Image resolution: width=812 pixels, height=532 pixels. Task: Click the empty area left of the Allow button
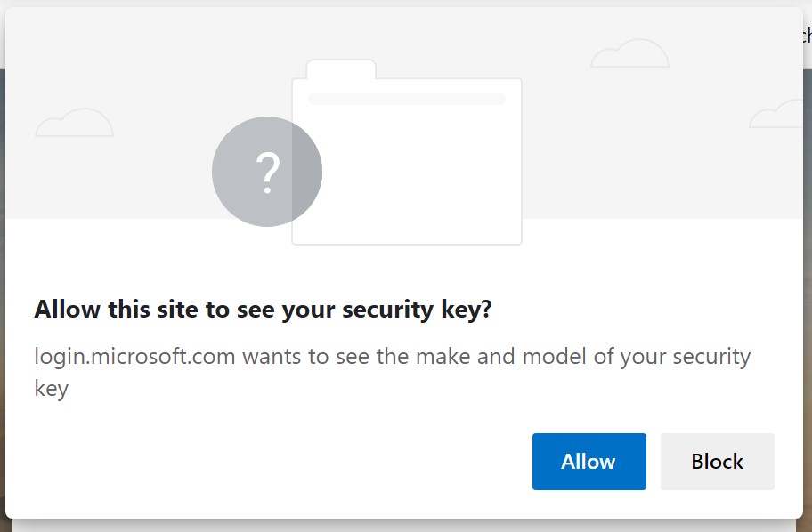click(267, 462)
